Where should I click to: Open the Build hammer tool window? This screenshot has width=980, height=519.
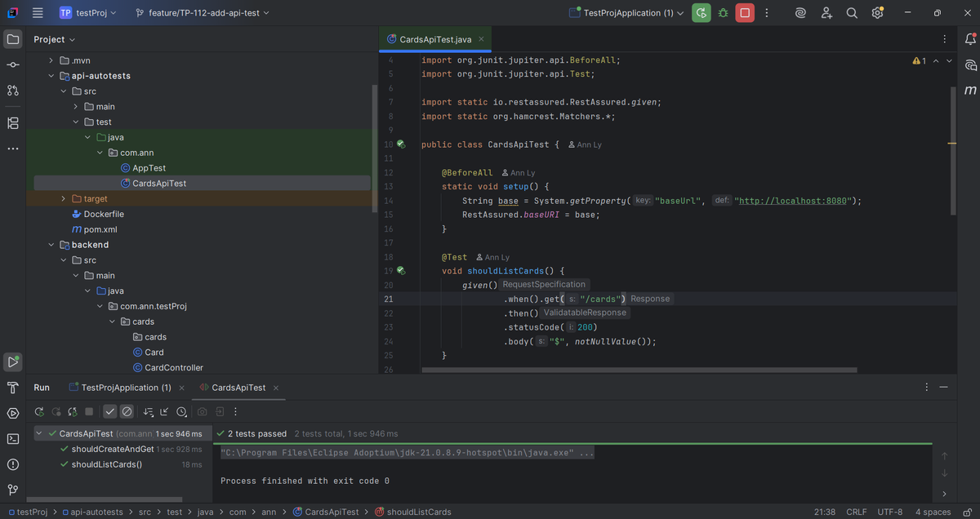point(13,388)
